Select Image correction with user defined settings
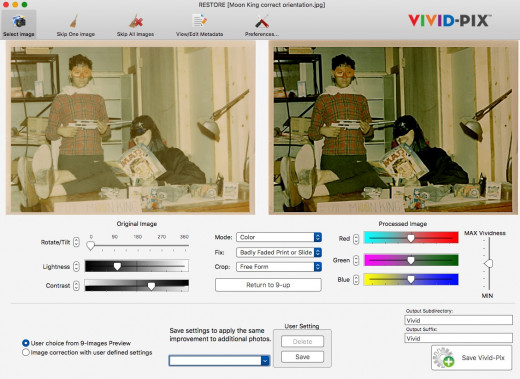This screenshot has width=520, height=379. (26, 352)
